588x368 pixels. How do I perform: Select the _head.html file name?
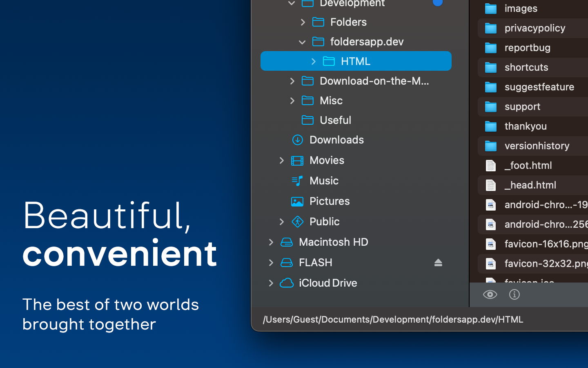point(530,185)
